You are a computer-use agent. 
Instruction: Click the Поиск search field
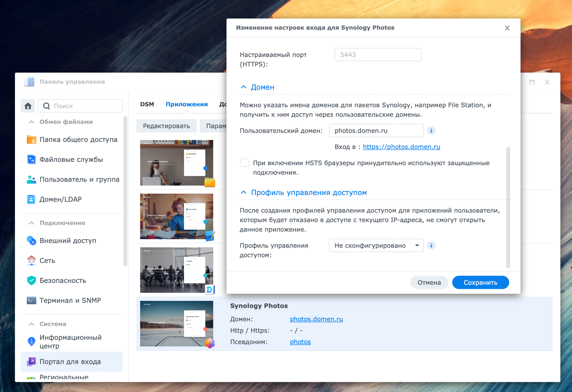pos(80,106)
